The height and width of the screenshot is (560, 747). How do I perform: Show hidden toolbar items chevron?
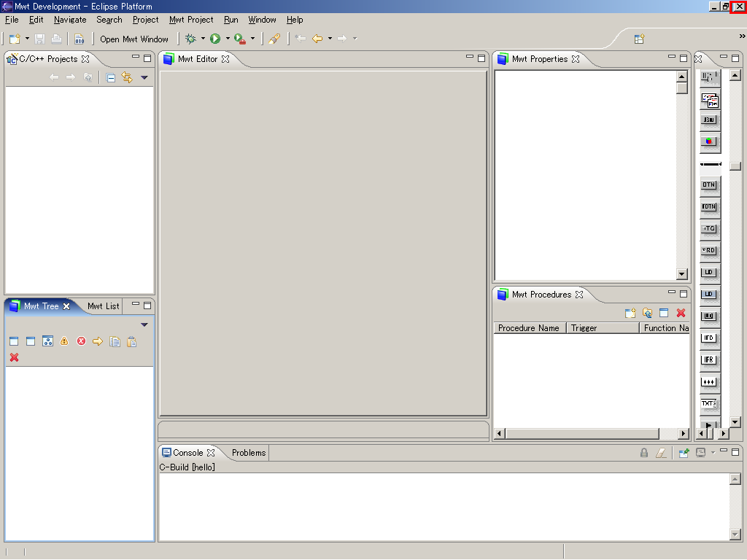(742, 36)
